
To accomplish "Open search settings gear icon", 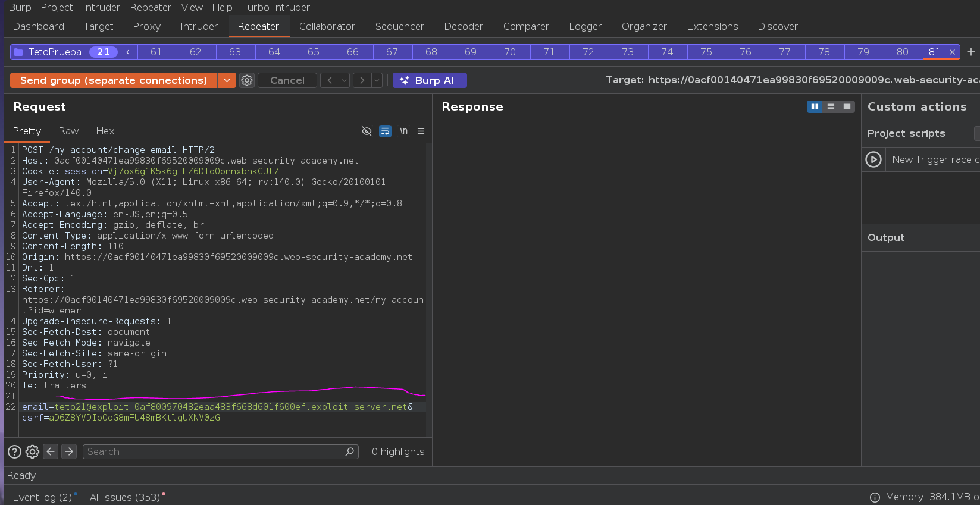I will click(x=32, y=451).
